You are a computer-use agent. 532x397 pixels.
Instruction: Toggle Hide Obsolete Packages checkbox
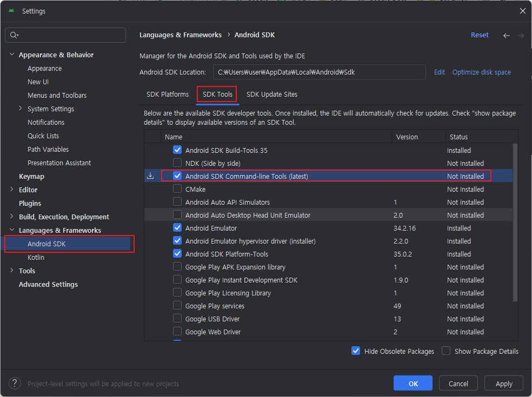356,351
